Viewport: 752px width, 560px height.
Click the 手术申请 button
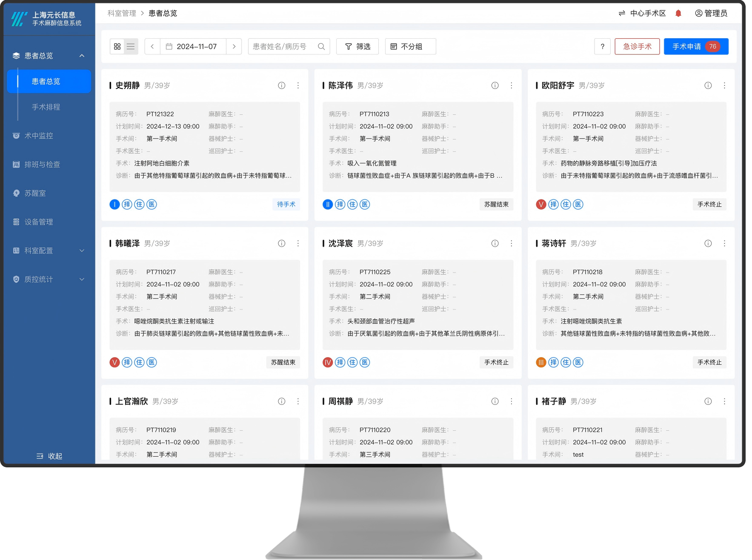tap(696, 46)
